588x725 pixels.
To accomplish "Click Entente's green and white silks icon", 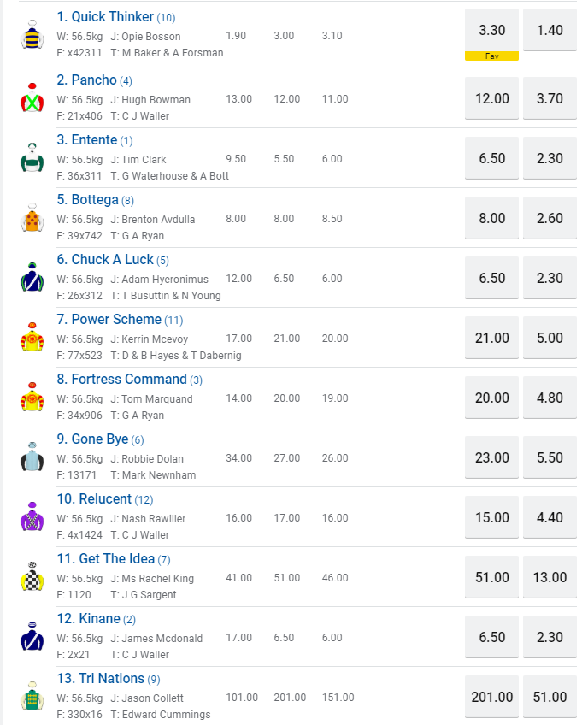I will [32, 158].
